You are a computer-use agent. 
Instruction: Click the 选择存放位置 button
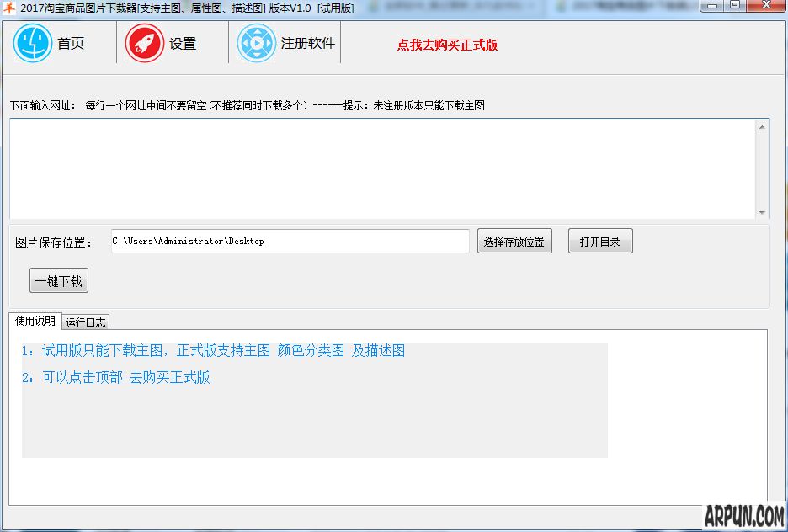click(x=514, y=241)
